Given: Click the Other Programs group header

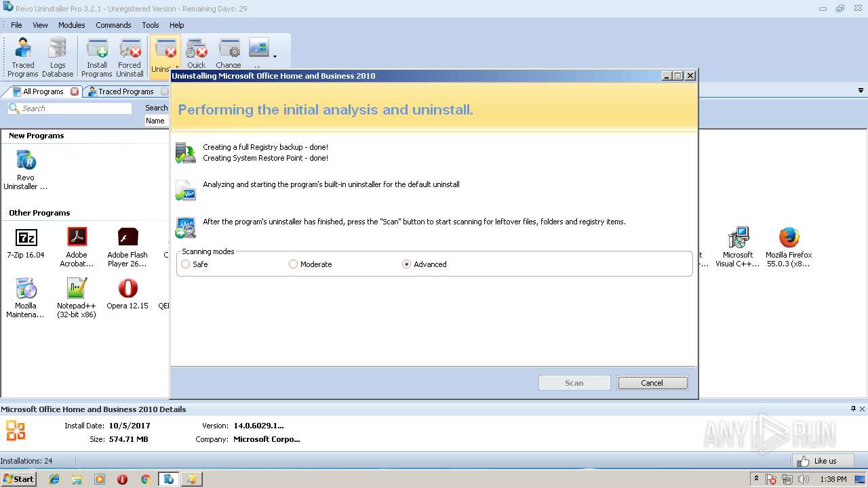Looking at the screenshot, I should 39,213.
